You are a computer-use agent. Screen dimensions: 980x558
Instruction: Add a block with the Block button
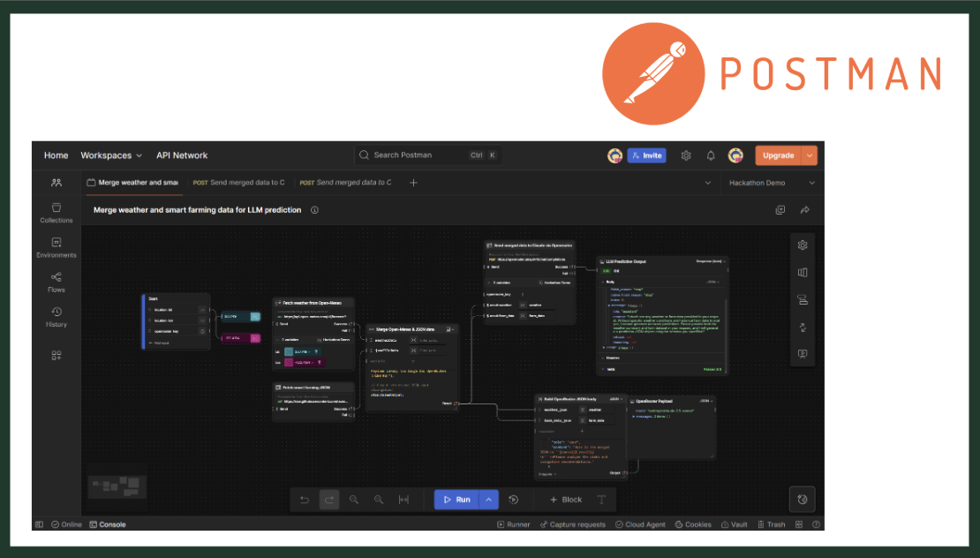tap(566, 500)
